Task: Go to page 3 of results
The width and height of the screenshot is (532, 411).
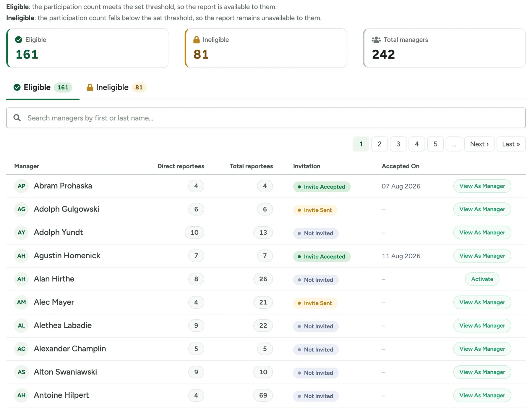Action: [x=398, y=144]
